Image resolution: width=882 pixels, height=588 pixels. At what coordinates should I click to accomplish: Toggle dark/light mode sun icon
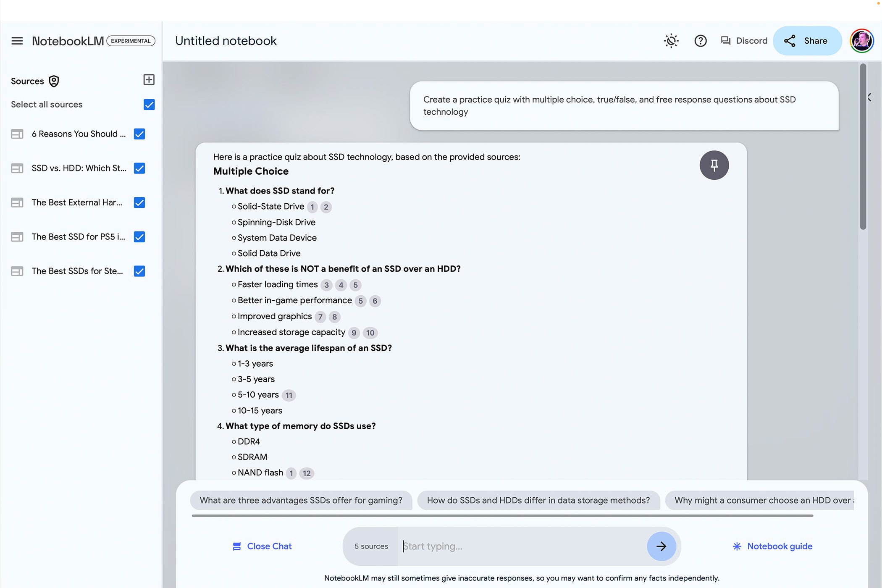pos(671,41)
